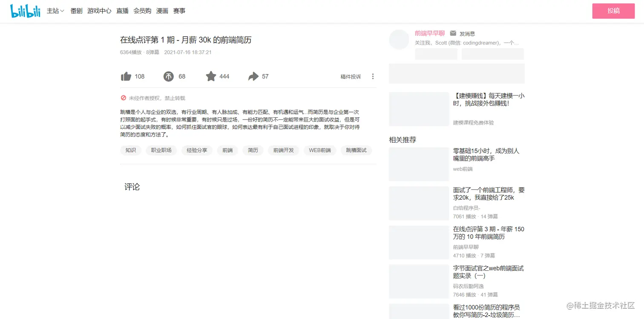Click uploader 白给程序员-
This screenshot has height=319, width=644.
(467, 208)
